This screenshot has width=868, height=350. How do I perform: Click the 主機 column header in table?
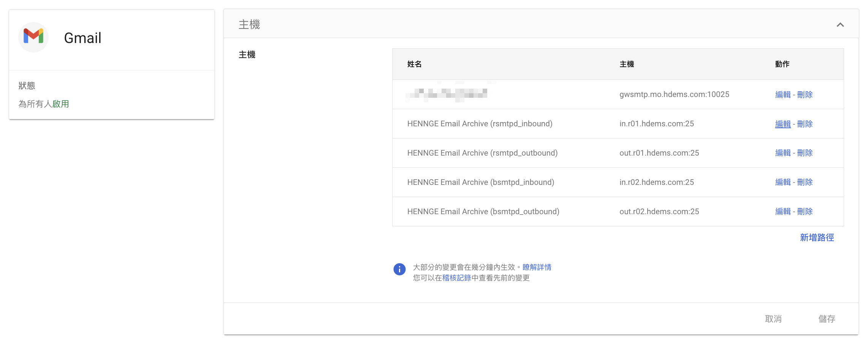pyautogui.click(x=627, y=64)
